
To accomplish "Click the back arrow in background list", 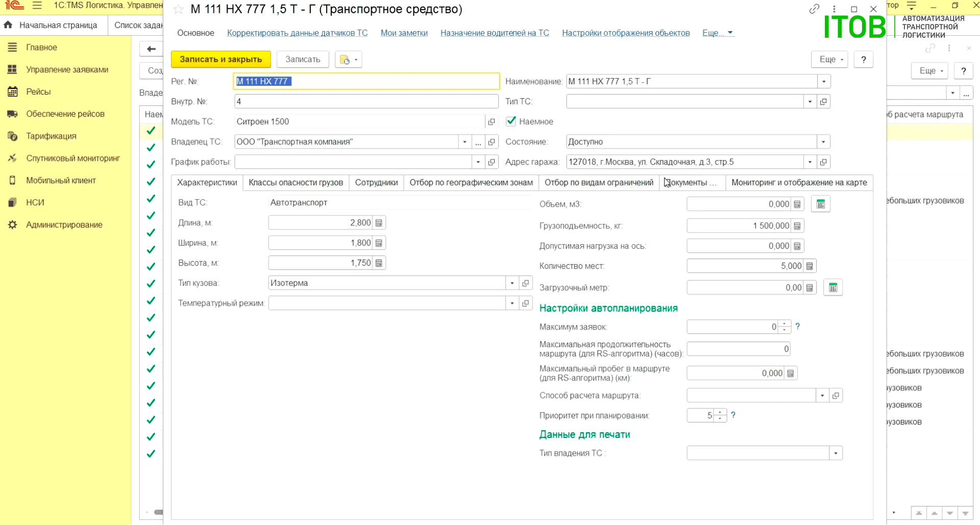I will 151,49.
